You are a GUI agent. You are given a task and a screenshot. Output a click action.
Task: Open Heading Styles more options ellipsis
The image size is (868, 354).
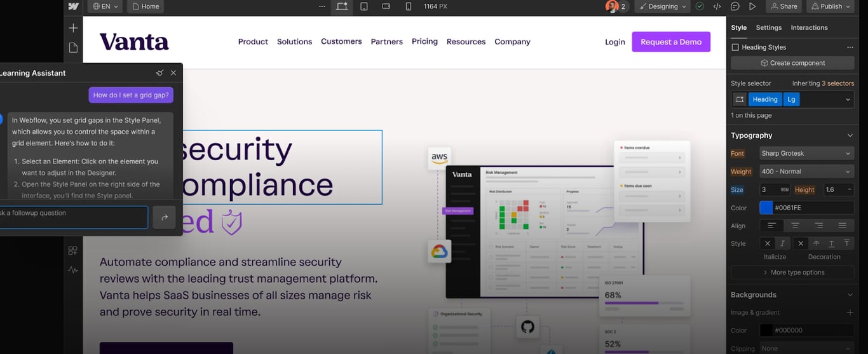coord(850,47)
